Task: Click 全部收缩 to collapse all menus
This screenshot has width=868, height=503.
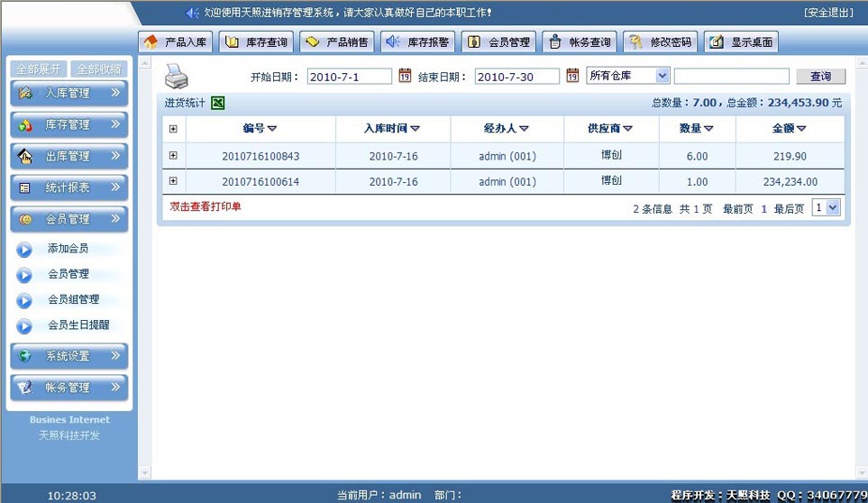Action: pos(99,69)
